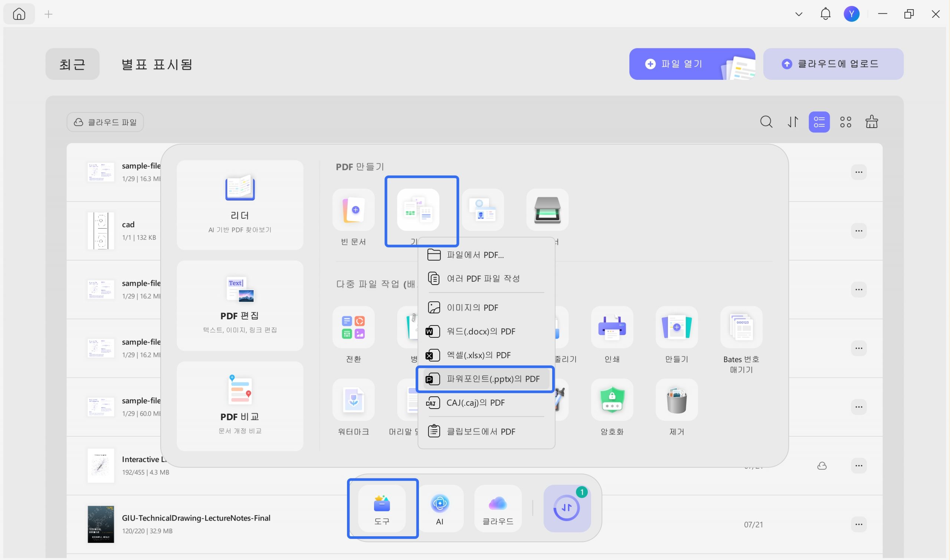Restore the application window
Image resolution: width=950 pixels, height=560 pixels.
(x=909, y=14)
